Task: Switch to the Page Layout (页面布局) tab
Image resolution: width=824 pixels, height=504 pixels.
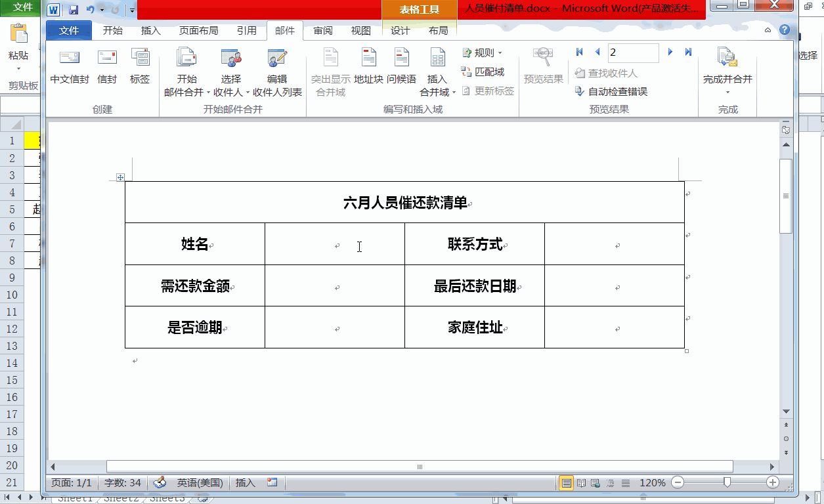Action: pyautogui.click(x=199, y=31)
